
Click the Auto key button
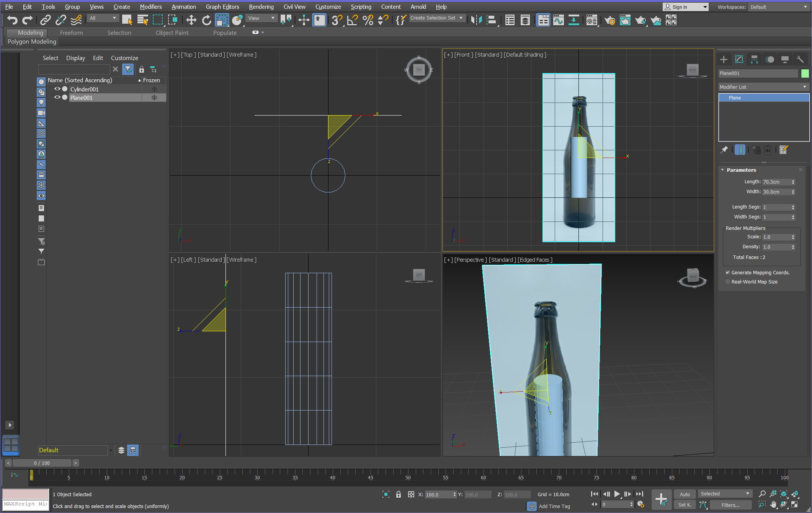point(685,494)
